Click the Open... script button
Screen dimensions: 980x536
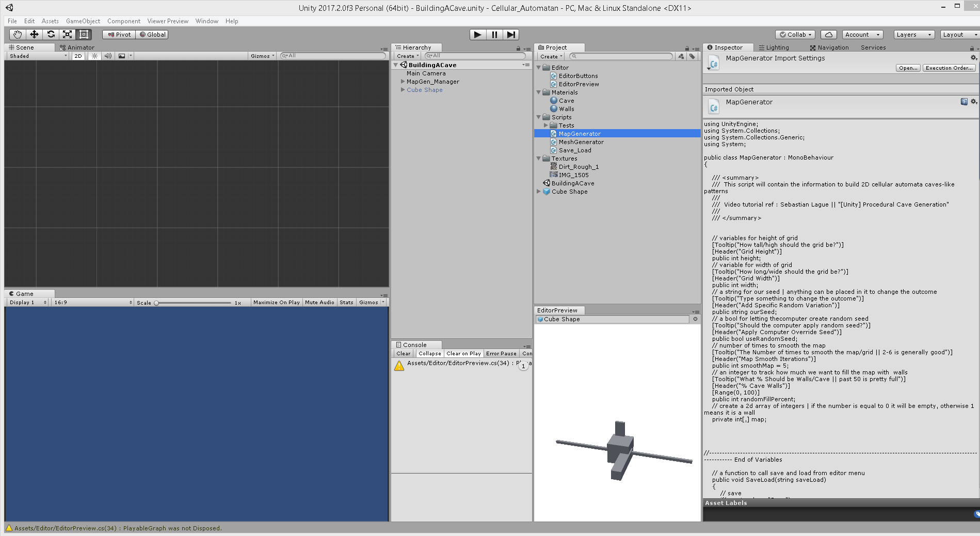pyautogui.click(x=908, y=68)
